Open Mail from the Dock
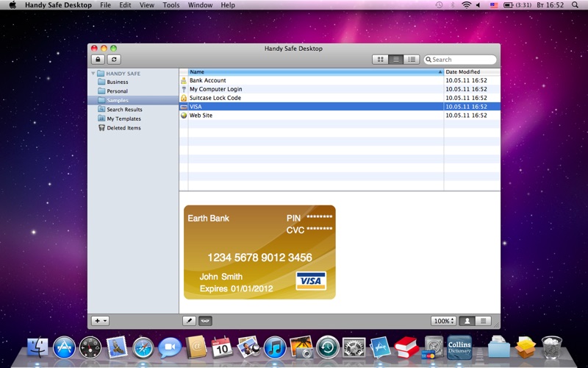 click(117, 347)
